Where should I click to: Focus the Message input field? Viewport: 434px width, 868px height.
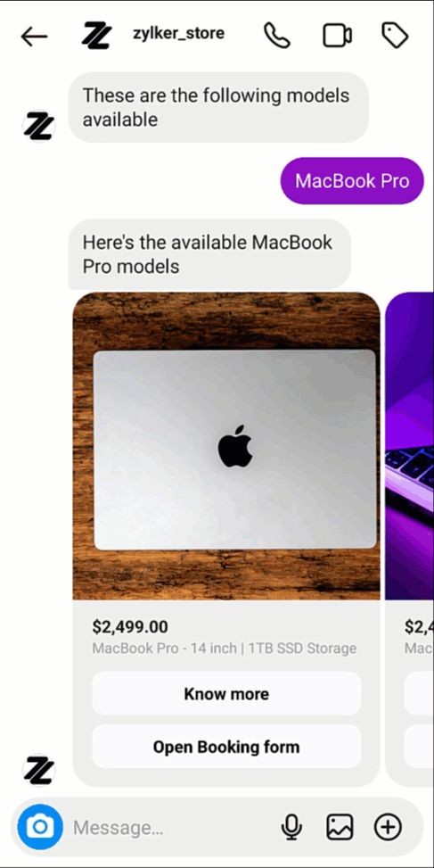click(x=171, y=828)
